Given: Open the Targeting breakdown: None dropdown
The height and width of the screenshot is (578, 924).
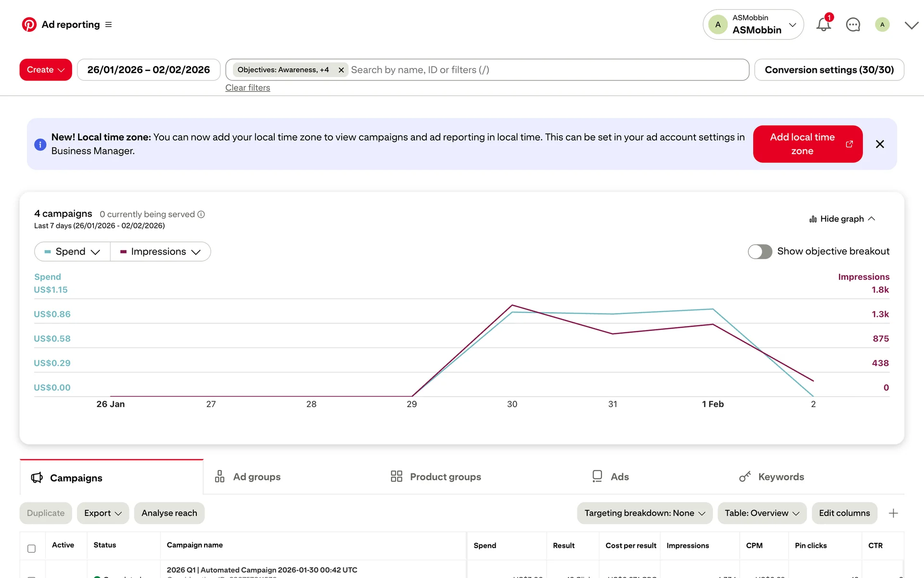Looking at the screenshot, I should point(644,513).
